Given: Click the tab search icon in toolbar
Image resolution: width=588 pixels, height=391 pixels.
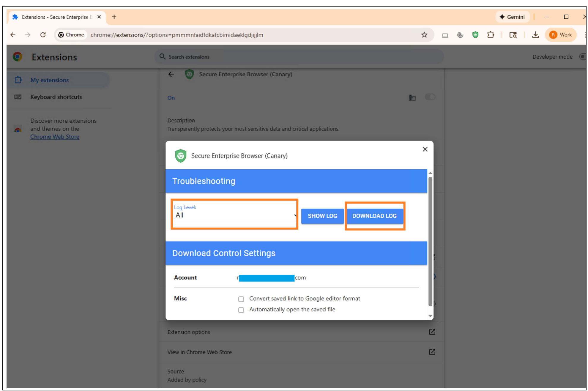Looking at the screenshot, I should pyautogui.click(x=513, y=35).
